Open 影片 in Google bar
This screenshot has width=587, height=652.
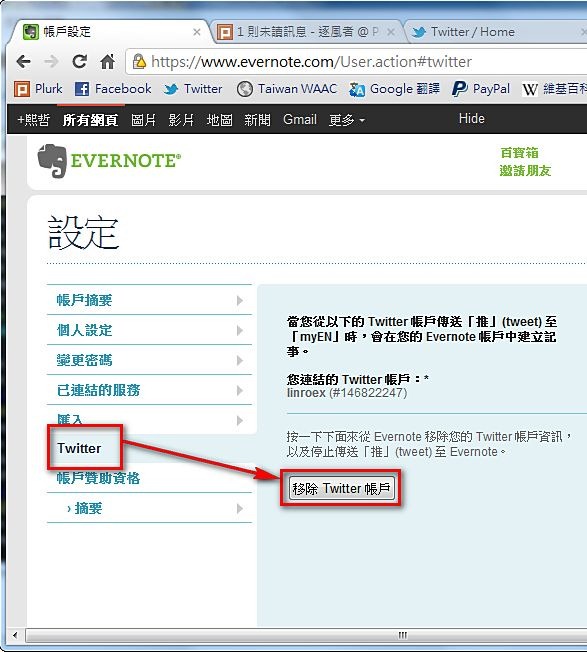point(181,120)
